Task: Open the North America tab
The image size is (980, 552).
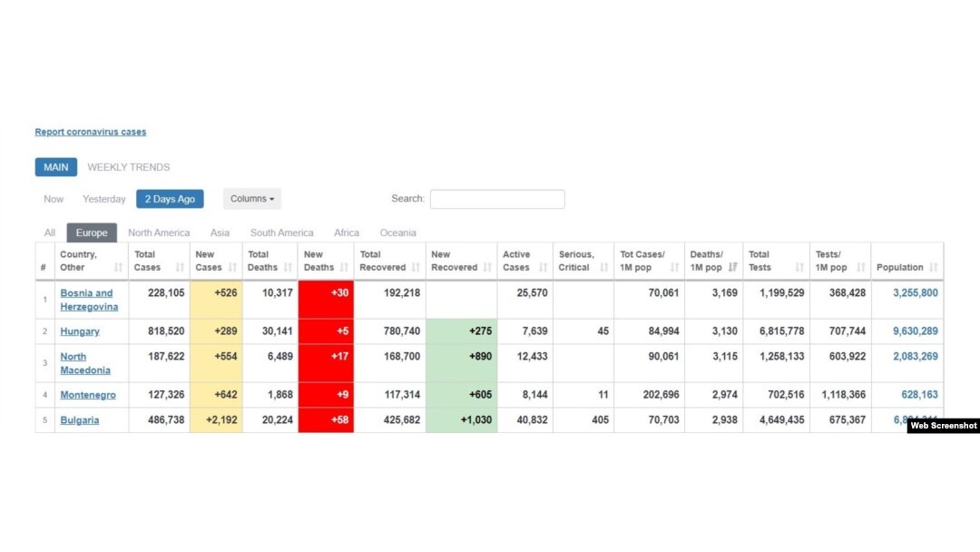Action: tap(159, 233)
